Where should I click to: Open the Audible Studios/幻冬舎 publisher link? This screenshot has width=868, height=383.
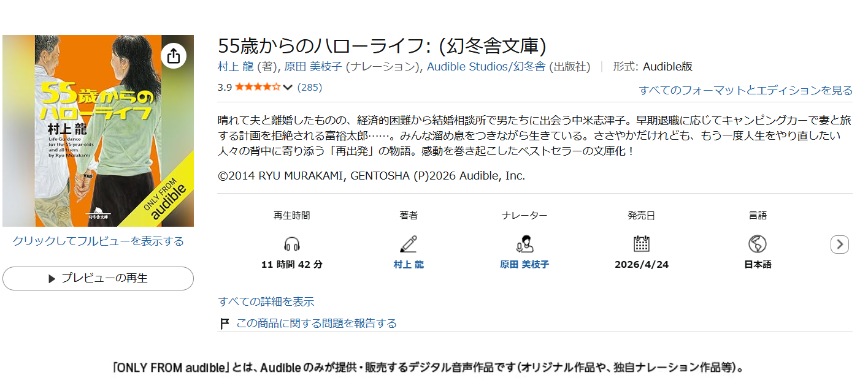tap(486, 66)
